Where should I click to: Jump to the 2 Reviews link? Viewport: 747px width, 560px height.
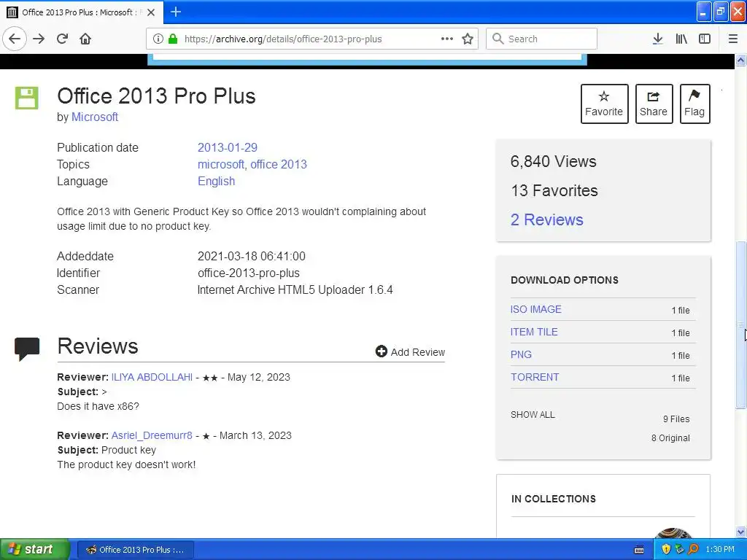546,219
